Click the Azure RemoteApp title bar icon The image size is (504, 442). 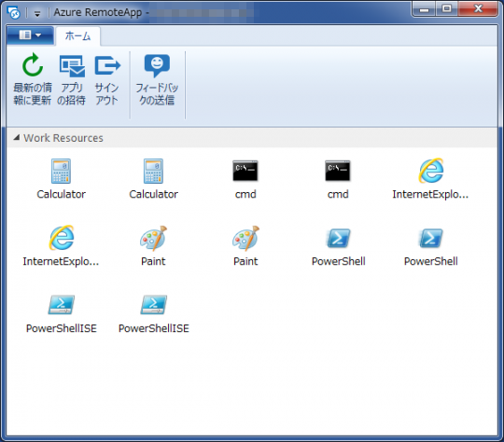click(14, 12)
